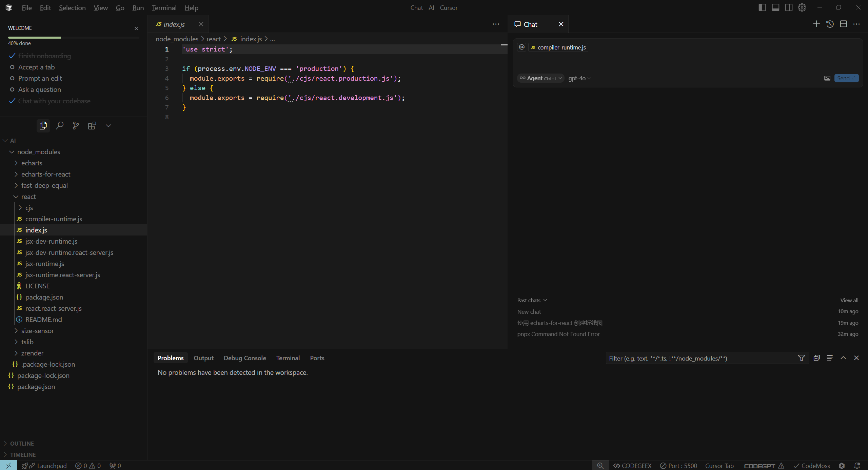Toggle the bottom panel layout button
The height and width of the screenshot is (470, 868).
[775, 7]
